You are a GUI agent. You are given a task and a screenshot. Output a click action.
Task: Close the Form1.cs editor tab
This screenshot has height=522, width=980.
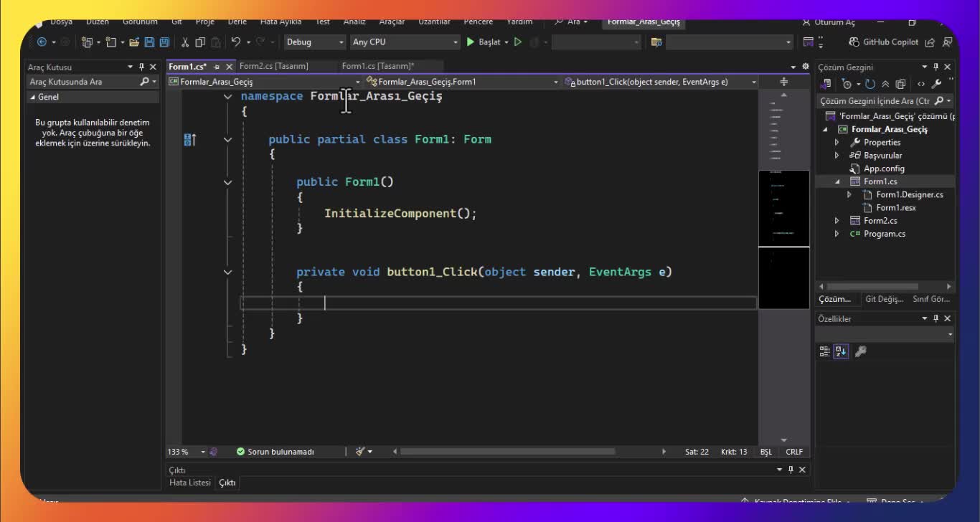click(x=228, y=67)
